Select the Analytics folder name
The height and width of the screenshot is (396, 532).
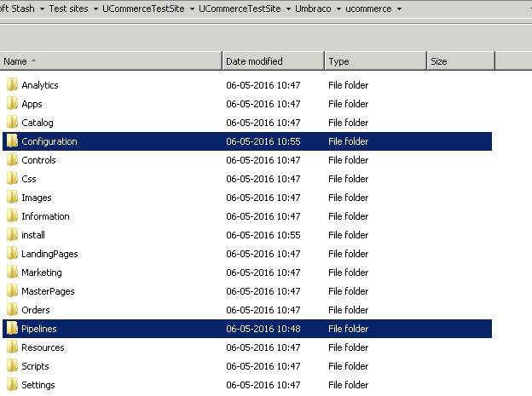click(40, 85)
